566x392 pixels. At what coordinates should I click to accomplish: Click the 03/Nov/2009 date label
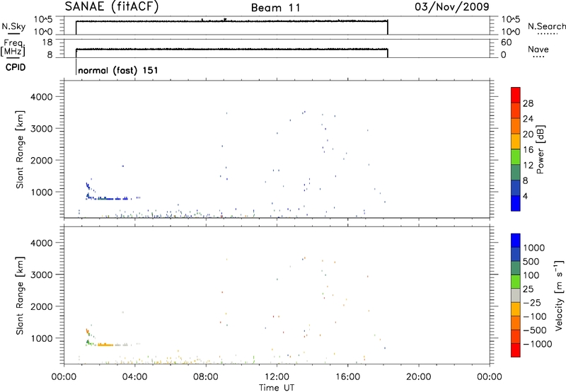452,6
